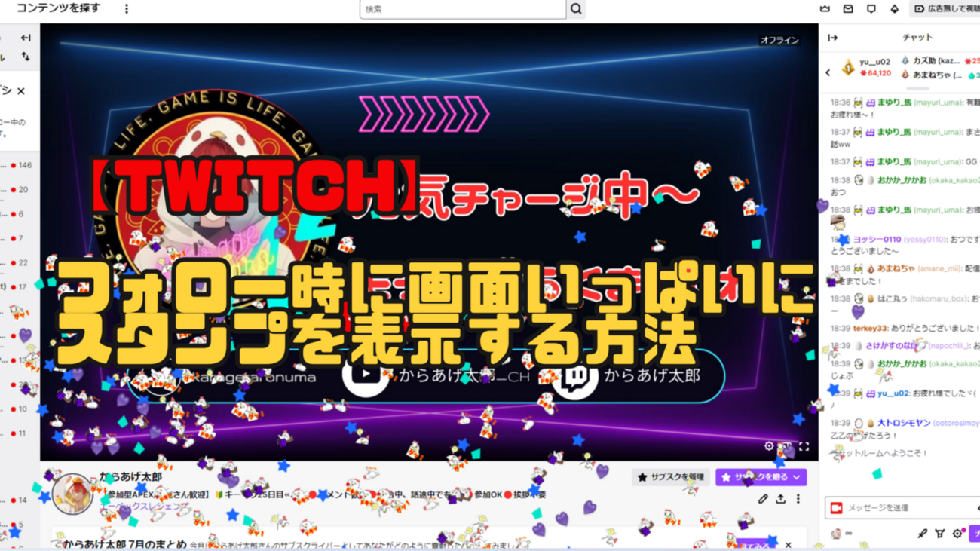
Task: Close the 7月のまとめ recap banner
Action: point(789,545)
